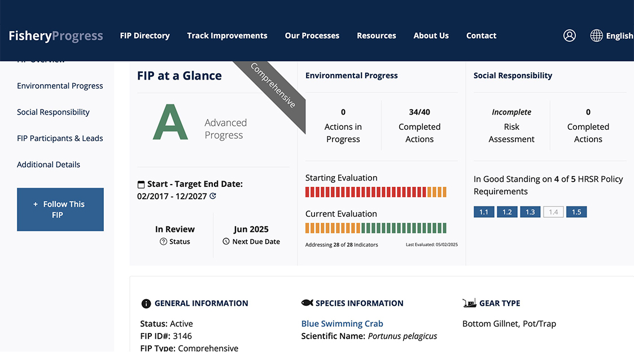Click the Current Evaluation indicator bar
The width and height of the screenshot is (634, 364).
click(375, 228)
